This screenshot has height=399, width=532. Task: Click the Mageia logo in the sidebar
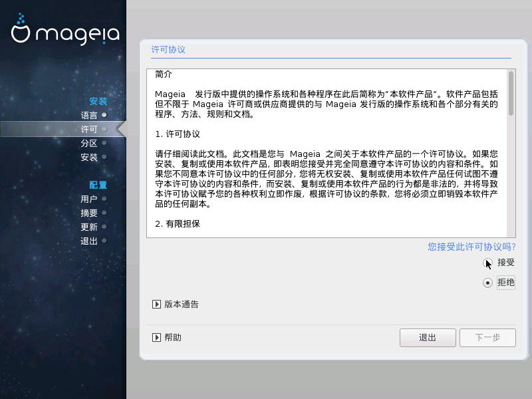[x=65, y=29]
